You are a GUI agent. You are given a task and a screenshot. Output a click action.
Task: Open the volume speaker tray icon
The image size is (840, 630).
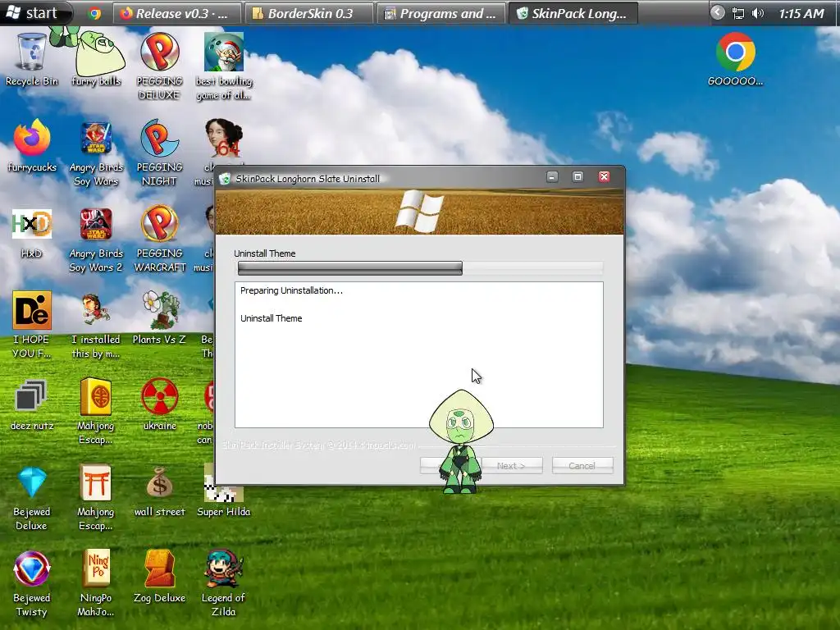pyautogui.click(x=757, y=13)
